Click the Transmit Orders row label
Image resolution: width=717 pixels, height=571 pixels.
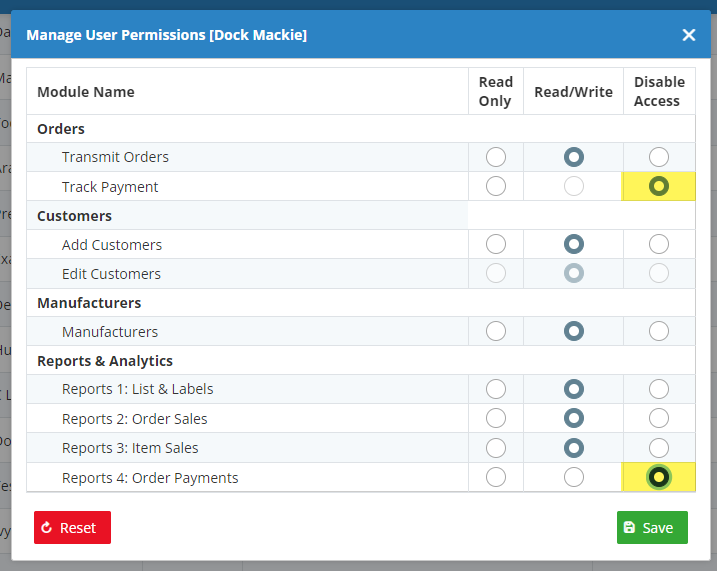(x=115, y=157)
